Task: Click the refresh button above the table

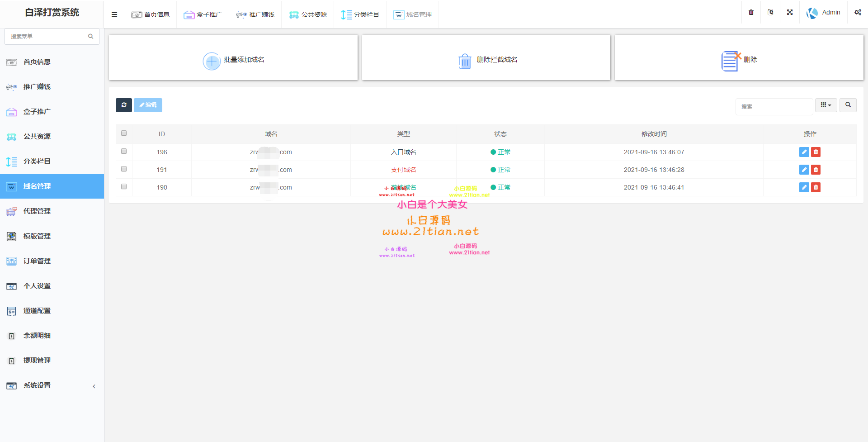Action: tap(124, 105)
